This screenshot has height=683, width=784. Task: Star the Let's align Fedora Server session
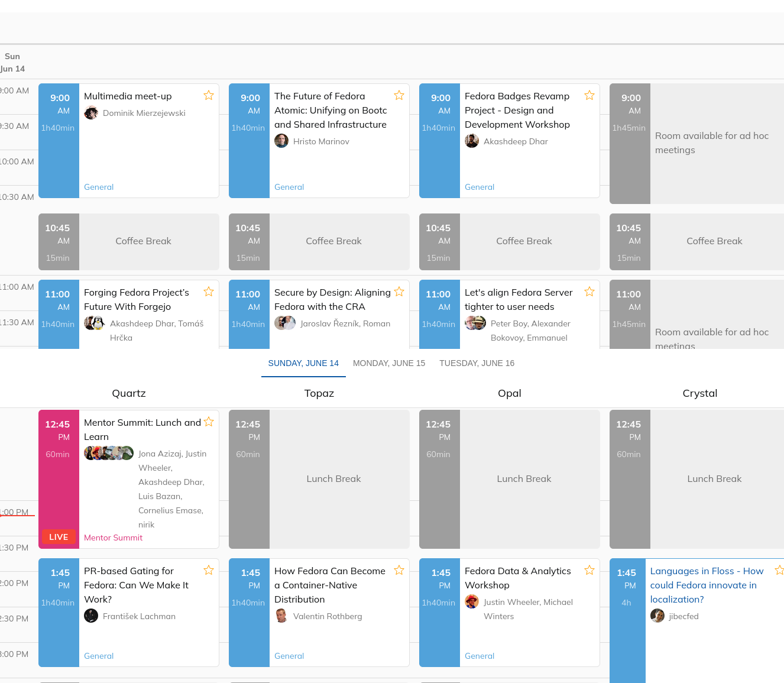tap(589, 292)
